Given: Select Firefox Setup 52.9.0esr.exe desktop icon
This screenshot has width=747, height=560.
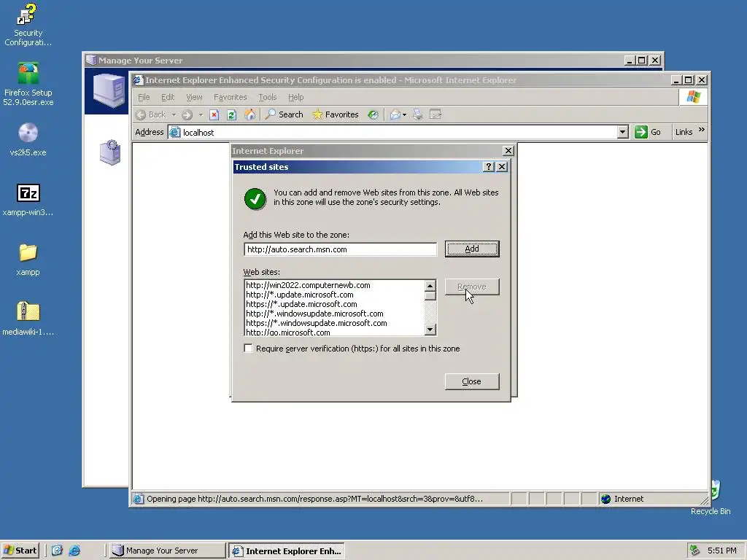Looking at the screenshot, I should [28, 85].
